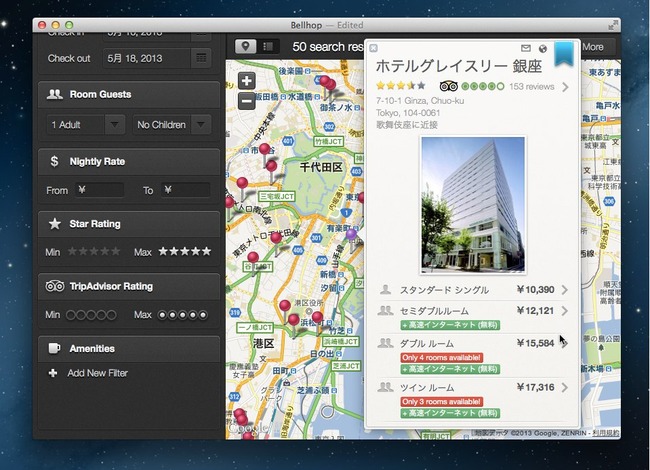Click the Nightly Rate From field
This screenshot has height=470, width=650.
99,190
